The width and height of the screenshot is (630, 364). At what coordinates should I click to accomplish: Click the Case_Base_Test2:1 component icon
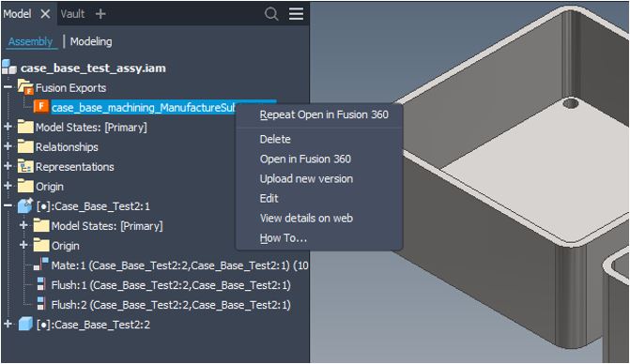tap(25, 205)
